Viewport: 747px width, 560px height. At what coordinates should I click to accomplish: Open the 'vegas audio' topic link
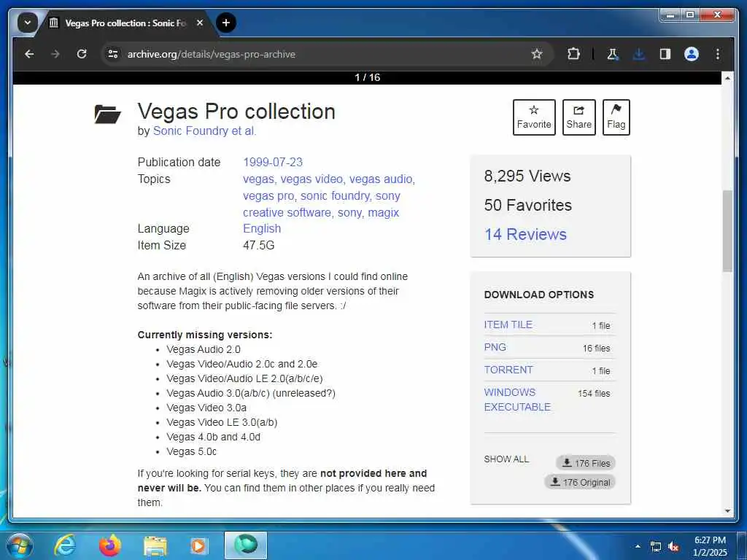[382, 179]
